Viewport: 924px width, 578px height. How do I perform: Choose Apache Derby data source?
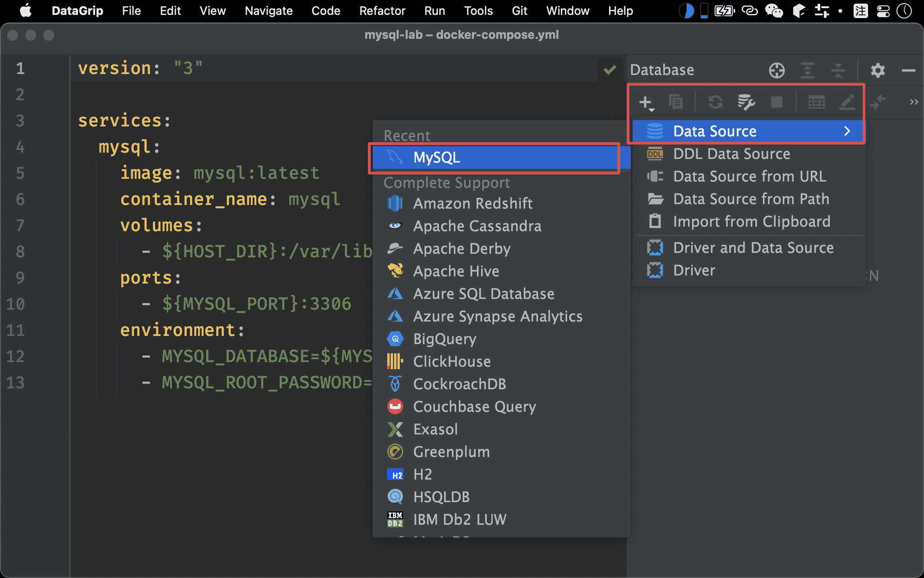[501, 248]
